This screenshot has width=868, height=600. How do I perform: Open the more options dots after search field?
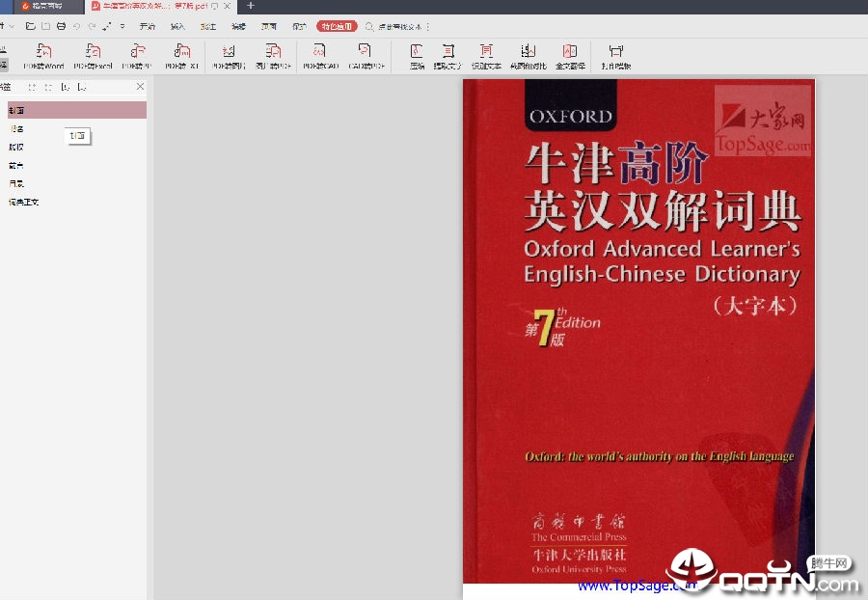click(x=428, y=27)
